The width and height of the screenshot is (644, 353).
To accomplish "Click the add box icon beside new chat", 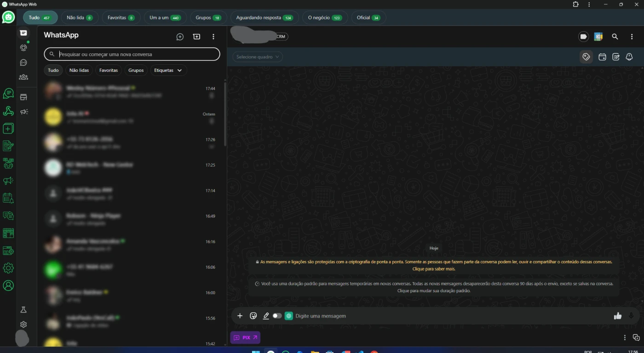I will click(x=196, y=37).
